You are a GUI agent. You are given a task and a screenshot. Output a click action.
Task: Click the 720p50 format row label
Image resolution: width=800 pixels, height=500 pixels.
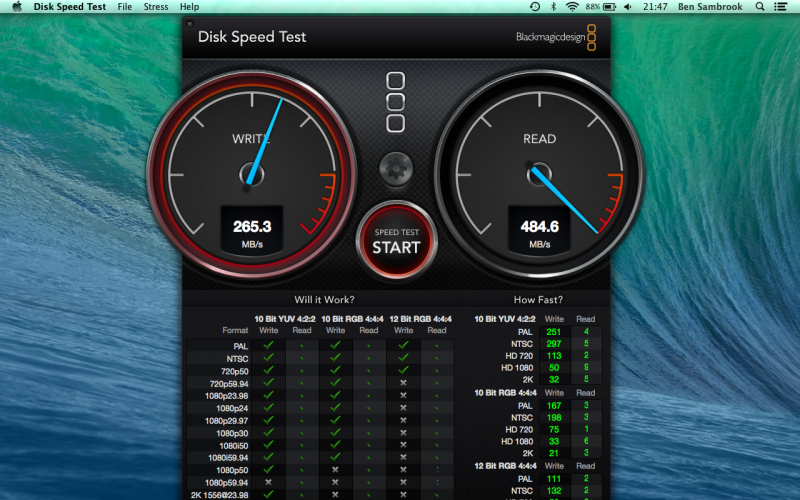(235, 371)
